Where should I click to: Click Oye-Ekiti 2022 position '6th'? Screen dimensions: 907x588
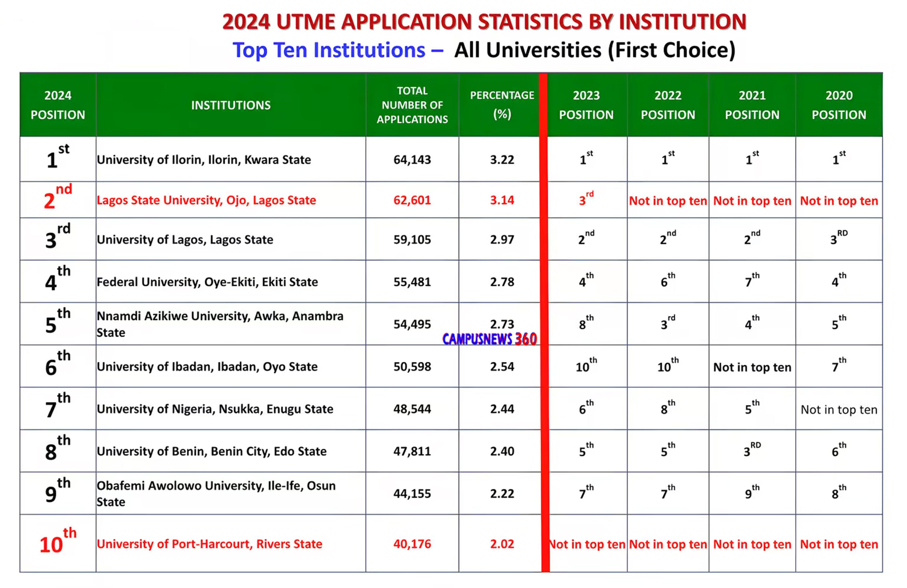coord(668,280)
